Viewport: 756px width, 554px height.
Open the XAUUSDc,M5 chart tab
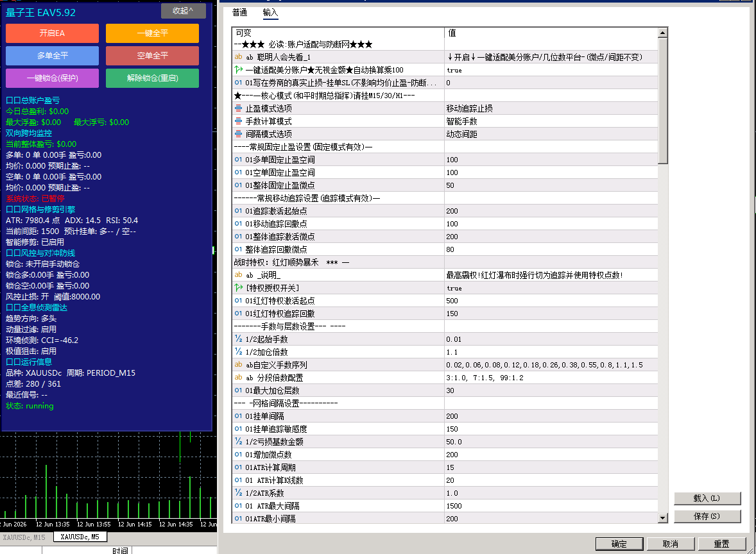click(80, 537)
